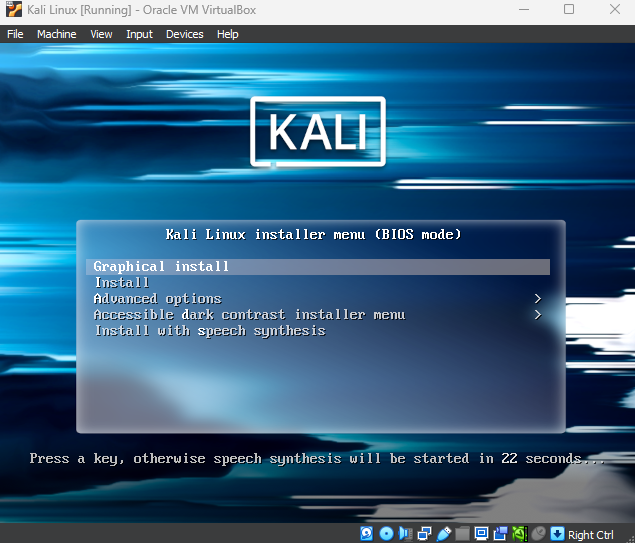Open the Devices menu

coord(184,34)
